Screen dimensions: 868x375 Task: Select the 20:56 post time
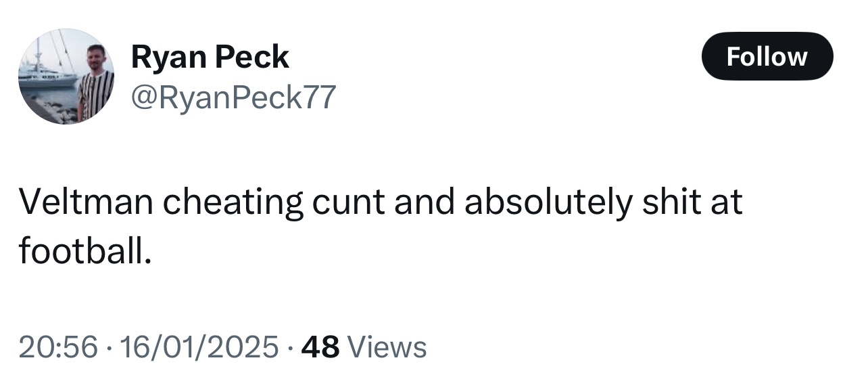(x=58, y=347)
